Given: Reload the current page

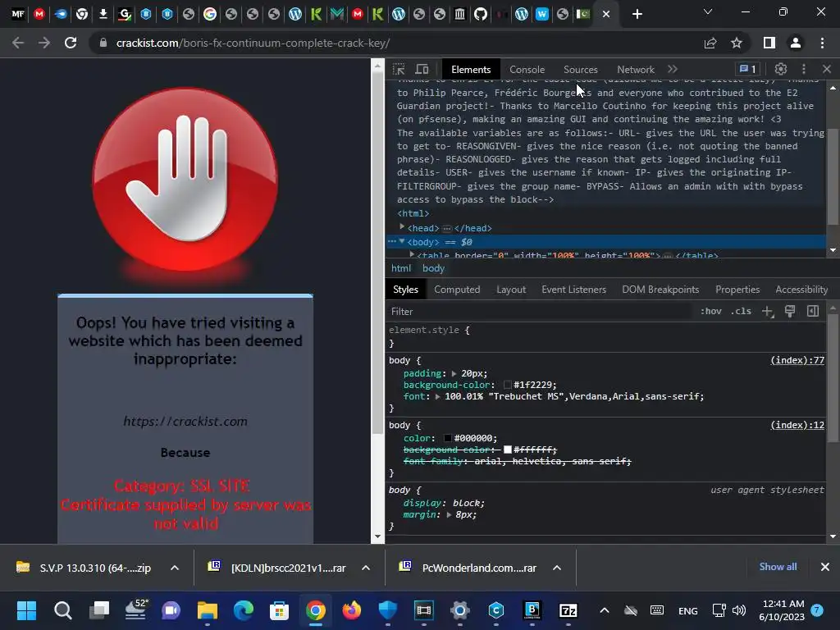Looking at the screenshot, I should click(71, 43).
